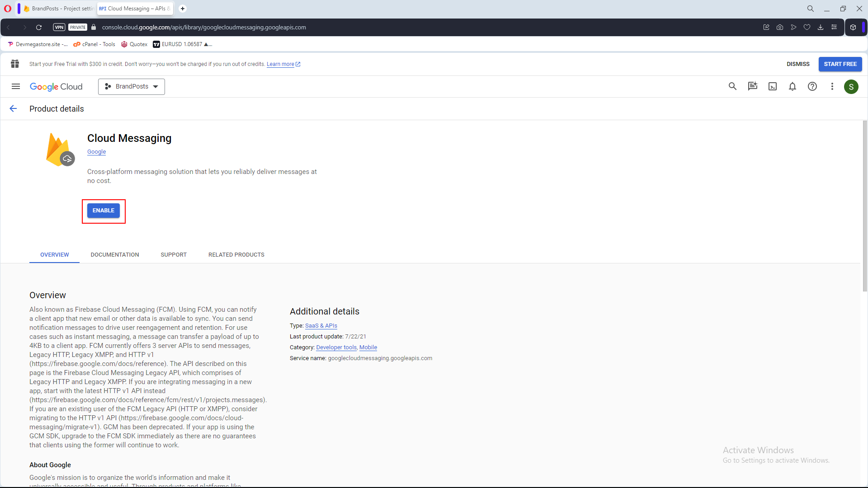Open the Devmegastore.site bookmark
This screenshot has height=488, width=868.
[x=38, y=44]
